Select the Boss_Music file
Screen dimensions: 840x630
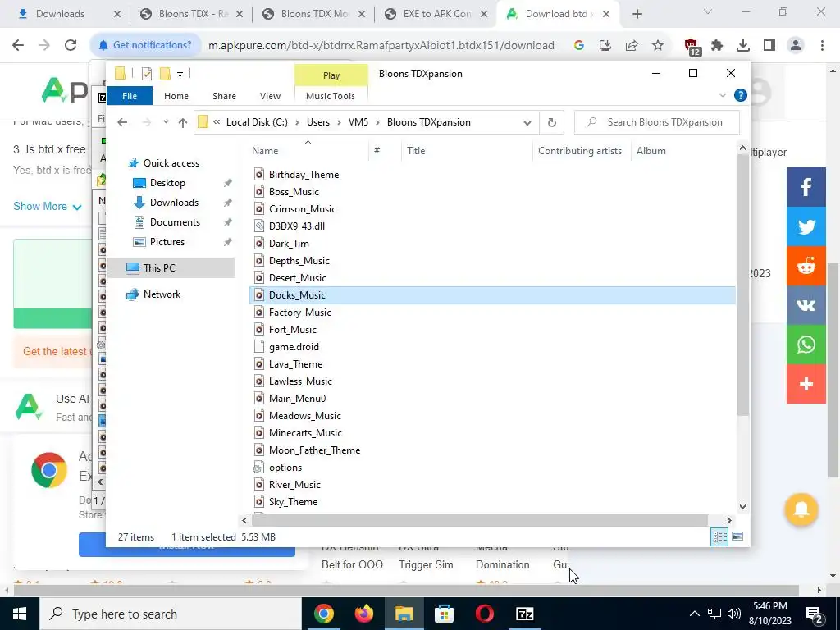(x=294, y=192)
